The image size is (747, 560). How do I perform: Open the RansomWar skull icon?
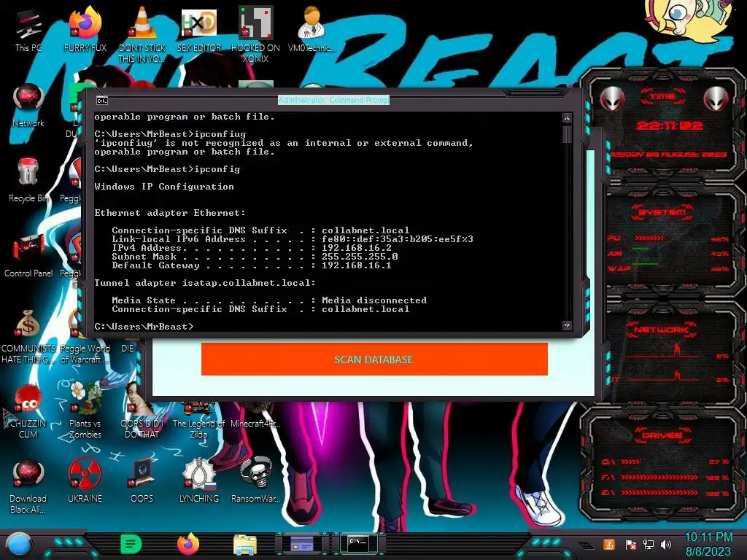[255, 481]
